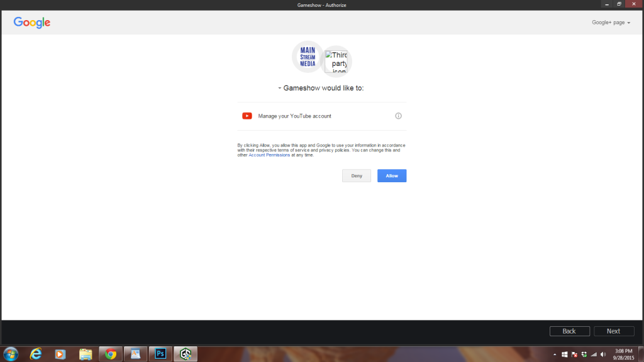Go Back in the Gameshow wizard
The width and height of the screenshot is (644, 362).
click(569, 331)
